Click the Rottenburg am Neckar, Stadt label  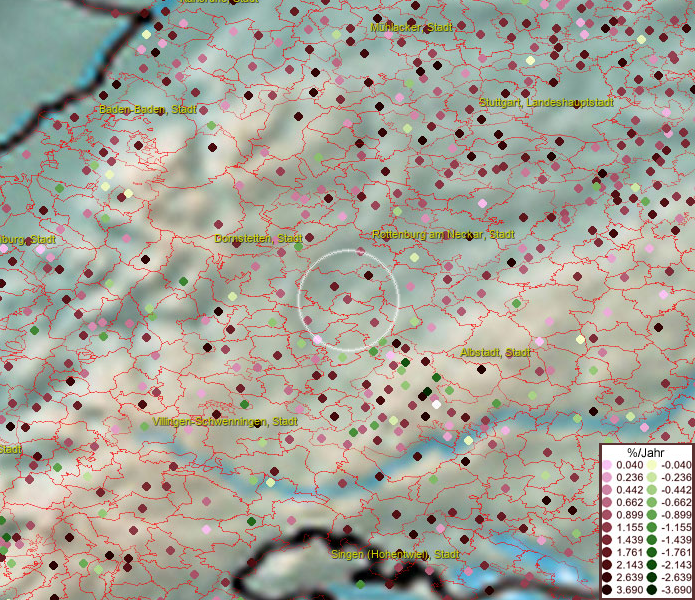443,234
